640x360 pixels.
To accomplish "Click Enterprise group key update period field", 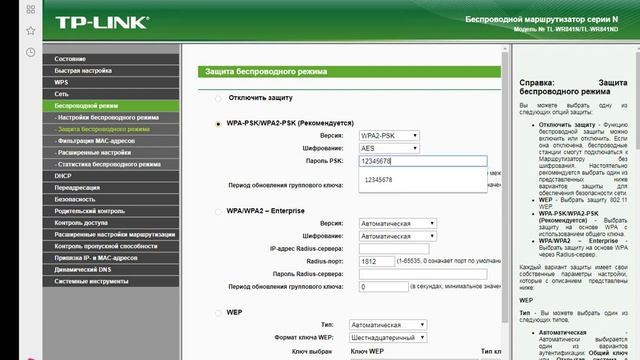I will 384,287.
